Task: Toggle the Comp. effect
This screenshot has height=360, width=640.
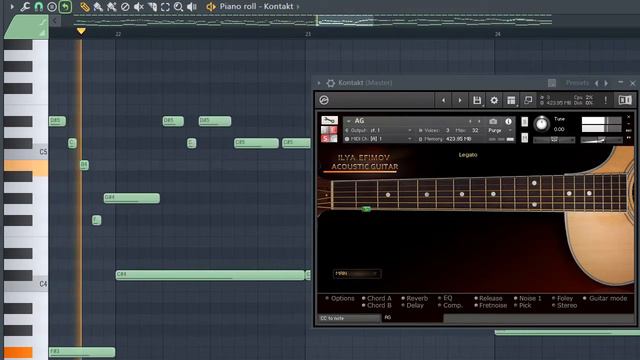Action: [x=450, y=305]
